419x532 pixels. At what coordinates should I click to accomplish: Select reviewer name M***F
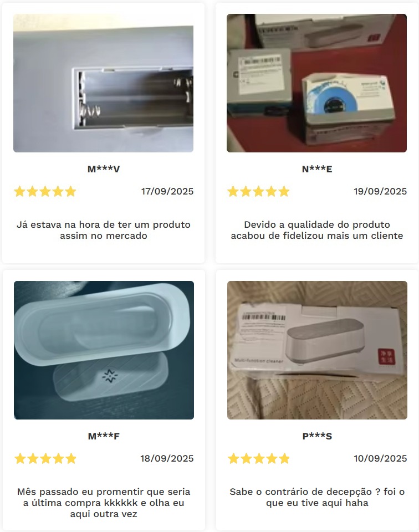click(104, 436)
